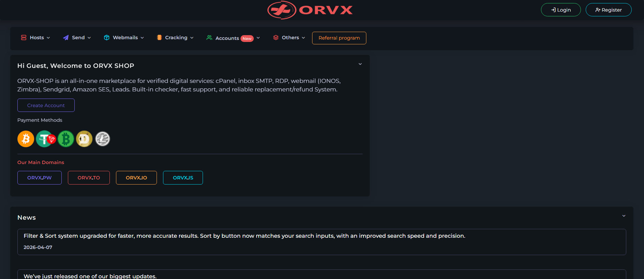644x279 pixels.
Task: Visit the ORVX.IS domain link
Action: coord(183,178)
